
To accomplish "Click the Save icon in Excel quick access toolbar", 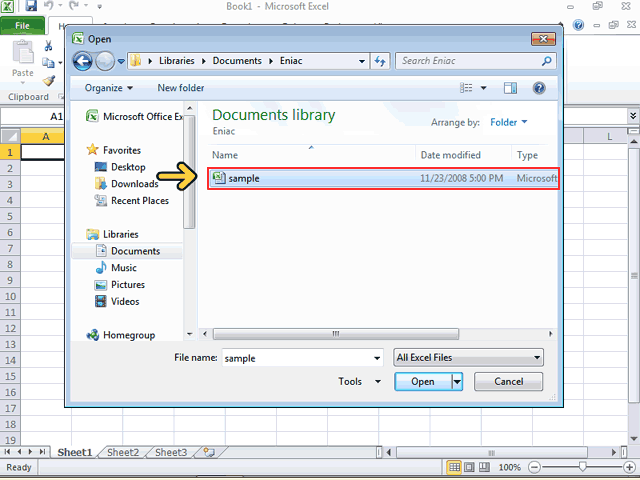I will 31,6.
